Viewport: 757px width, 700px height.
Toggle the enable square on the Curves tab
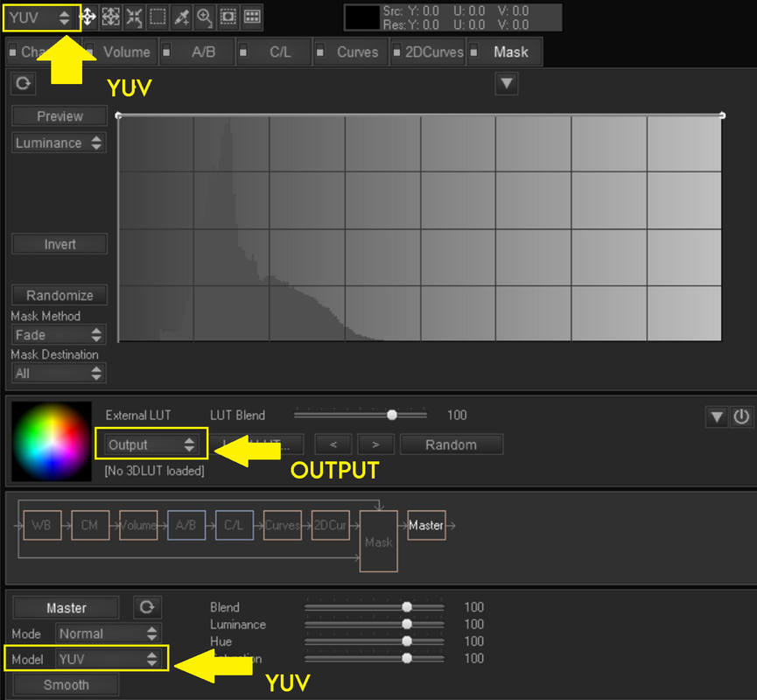pyautogui.click(x=319, y=52)
